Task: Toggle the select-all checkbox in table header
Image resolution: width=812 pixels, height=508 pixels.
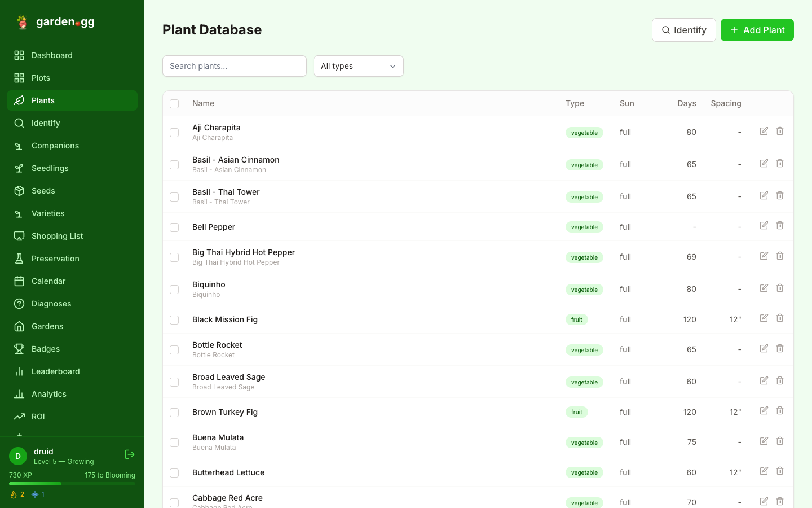Action: 174,104
